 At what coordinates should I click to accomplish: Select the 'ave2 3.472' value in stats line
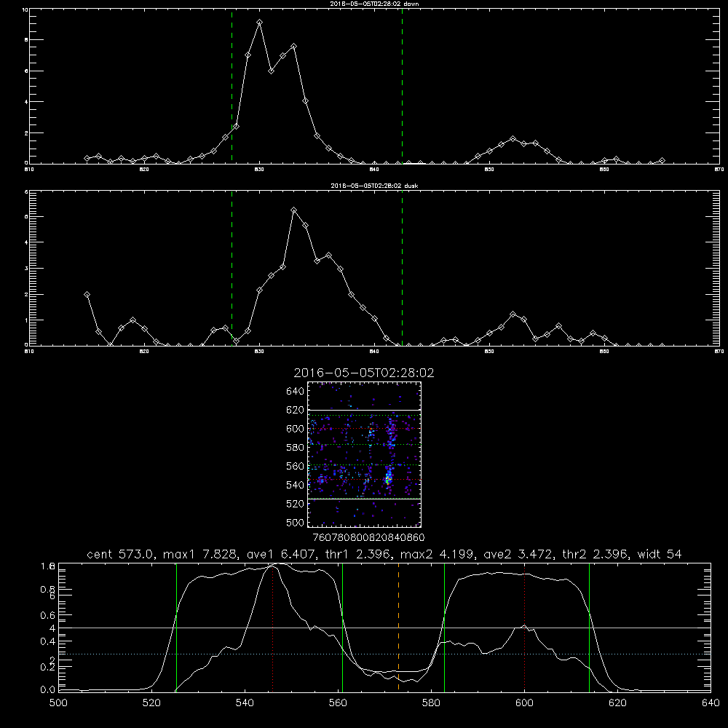(x=517, y=554)
